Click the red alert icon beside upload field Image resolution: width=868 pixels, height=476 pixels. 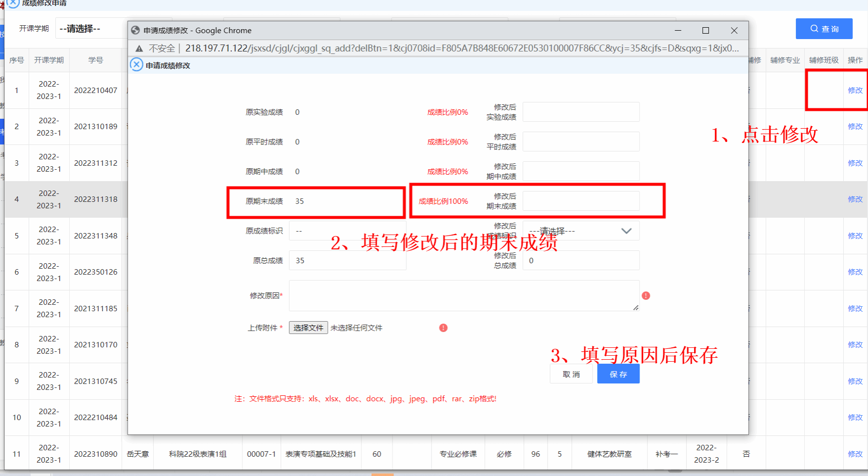pos(443,328)
